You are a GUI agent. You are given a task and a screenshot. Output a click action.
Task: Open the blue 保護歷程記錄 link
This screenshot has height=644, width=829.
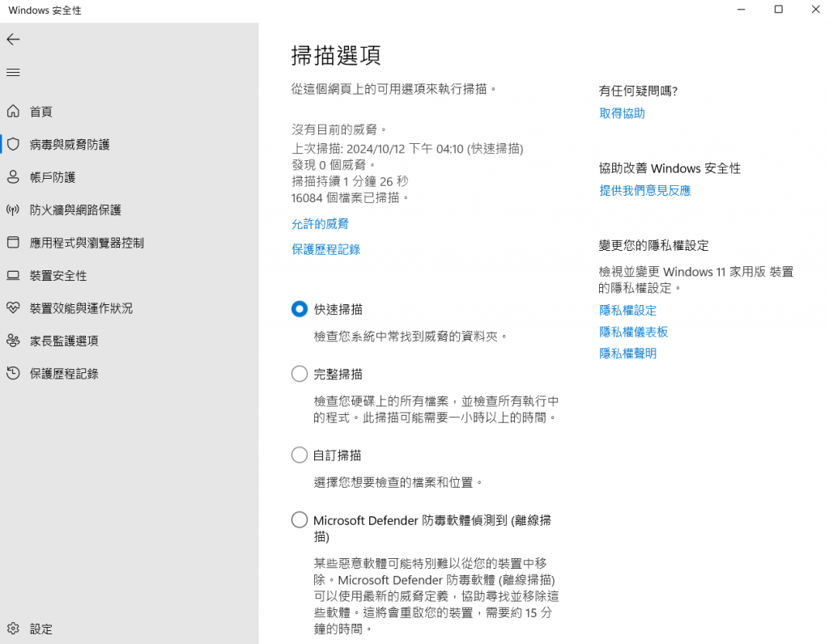point(325,249)
